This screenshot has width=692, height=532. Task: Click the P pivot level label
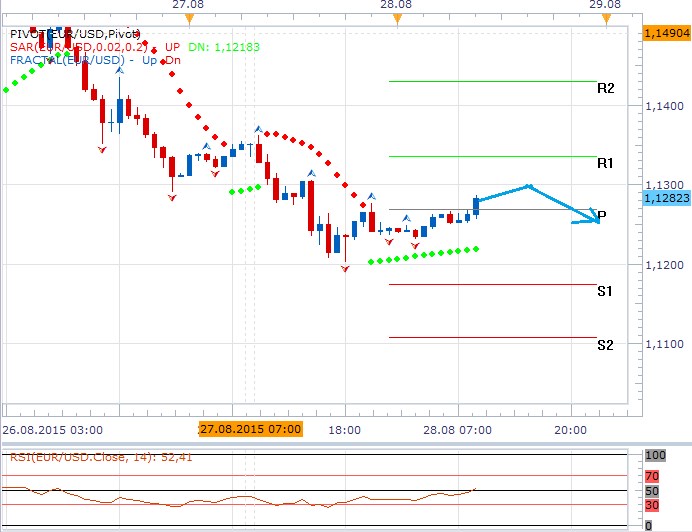[602, 216]
